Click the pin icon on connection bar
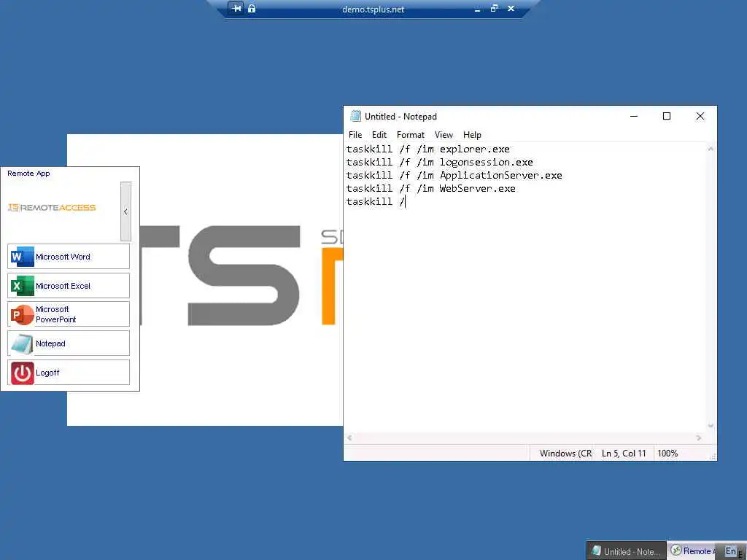747x560 pixels. tap(236, 8)
